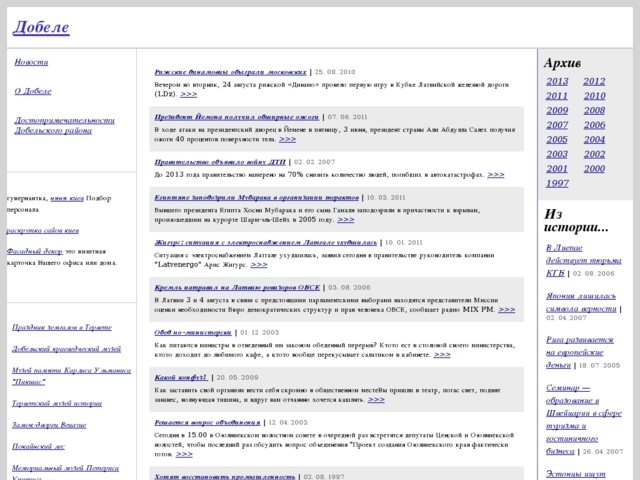Read the Рижские динамовцы обыграли московских article
640x480 pixels.
[x=232, y=73]
